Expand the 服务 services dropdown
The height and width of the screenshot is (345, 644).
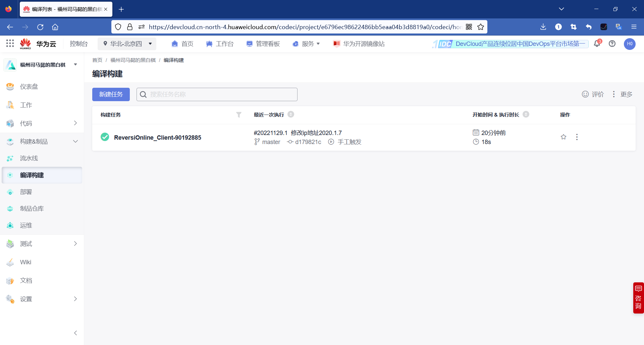pos(306,44)
